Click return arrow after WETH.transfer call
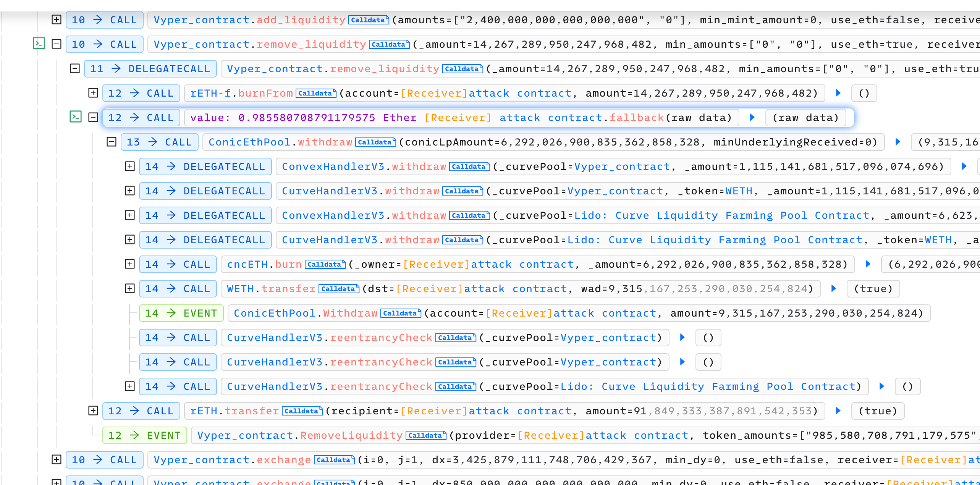Image resolution: width=980 pixels, height=485 pixels. click(833, 288)
